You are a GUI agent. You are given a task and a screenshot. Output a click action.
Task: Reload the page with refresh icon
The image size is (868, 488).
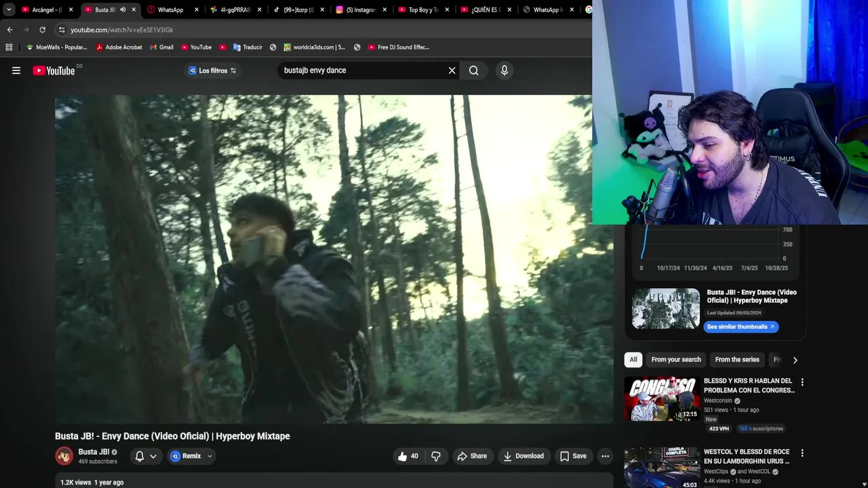point(42,30)
